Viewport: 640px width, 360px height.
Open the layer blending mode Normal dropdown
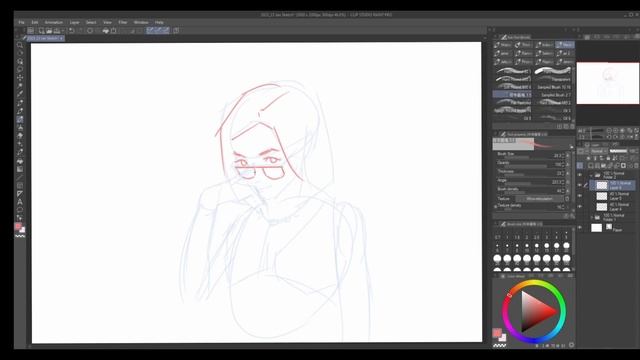[x=598, y=151]
